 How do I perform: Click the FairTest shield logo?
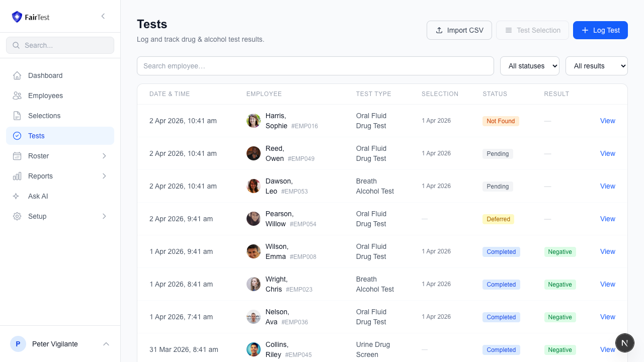[17, 17]
